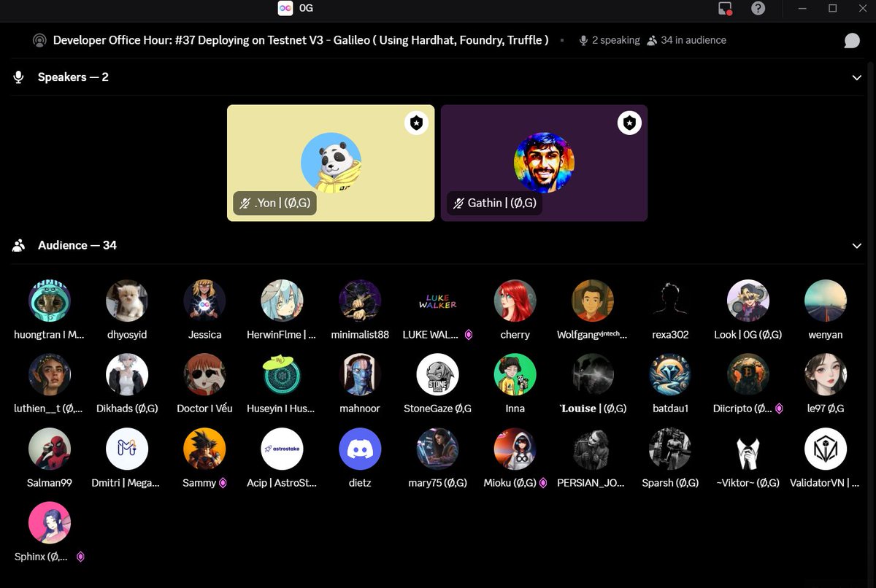Open luthien__t avatar
Viewport: 876px width, 588px height.
[x=50, y=374]
